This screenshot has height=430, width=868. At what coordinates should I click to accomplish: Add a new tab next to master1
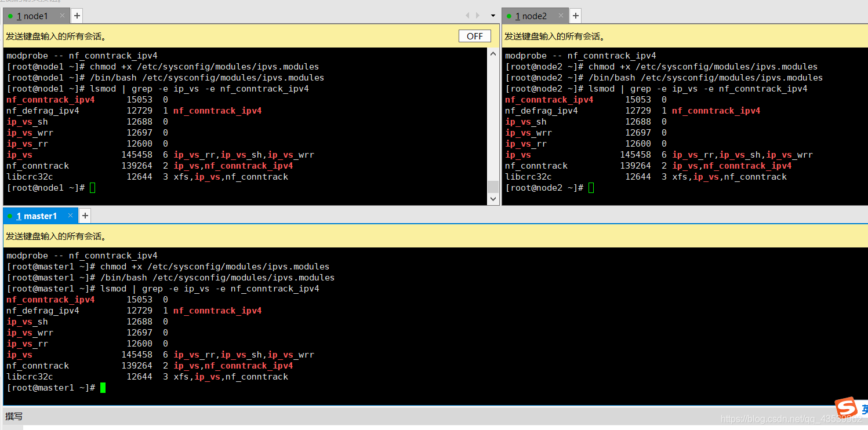tap(85, 216)
